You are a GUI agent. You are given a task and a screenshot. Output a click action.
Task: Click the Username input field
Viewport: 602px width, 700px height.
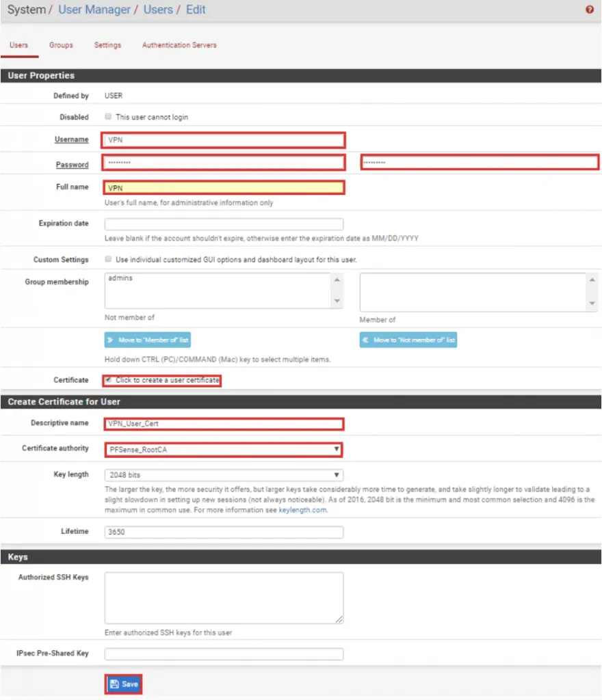tap(224, 140)
